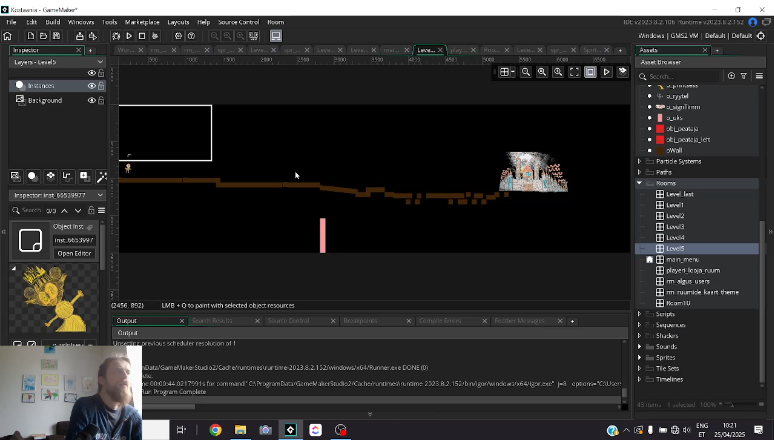
Task: Stop the running game
Action: click(142, 36)
